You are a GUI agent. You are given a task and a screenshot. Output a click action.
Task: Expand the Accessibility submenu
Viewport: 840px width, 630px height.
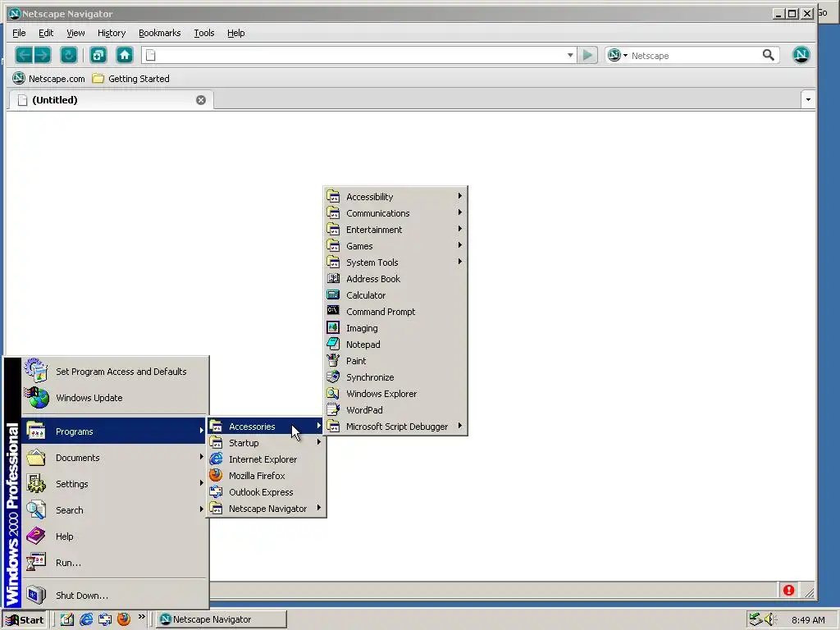(395, 197)
